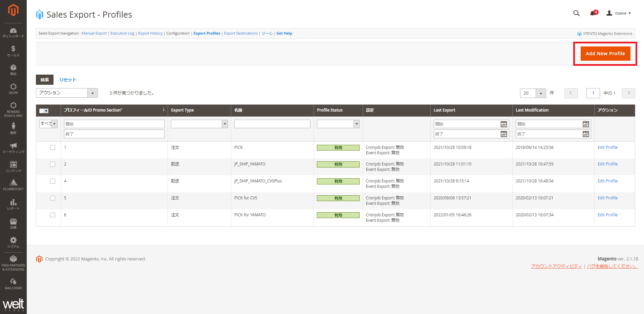Open the Last Export start date calendar picker
Image resolution: width=644 pixels, height=314 pixels.
pos(504,124)
